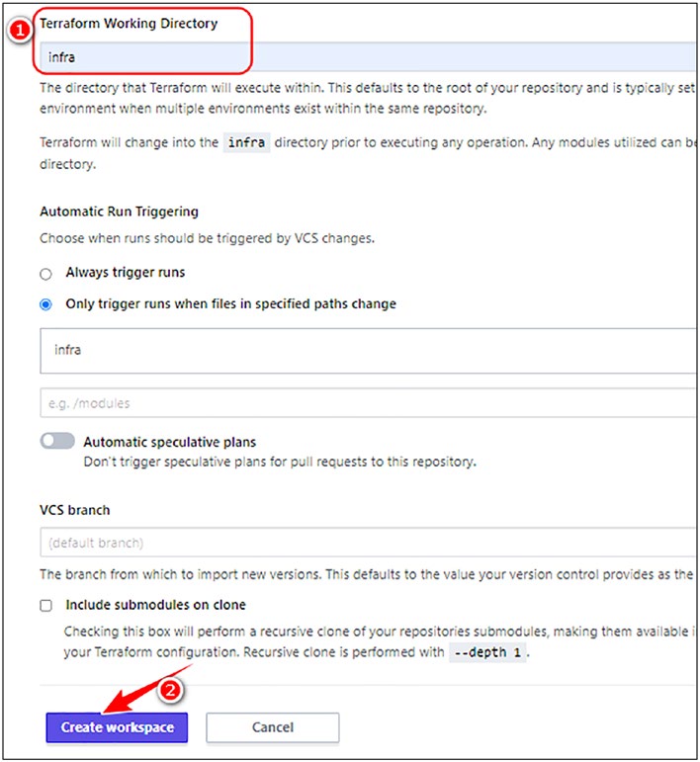700x762 pixels.
Task: Toggle Automatic speculative plans switch
Action: pyautogui.click(x=57, y=441)
